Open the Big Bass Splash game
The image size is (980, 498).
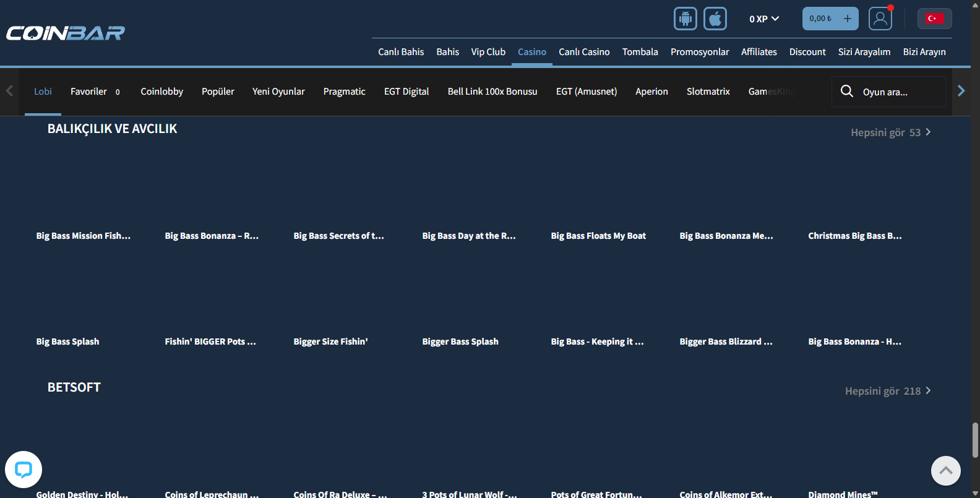pos(67,341)
